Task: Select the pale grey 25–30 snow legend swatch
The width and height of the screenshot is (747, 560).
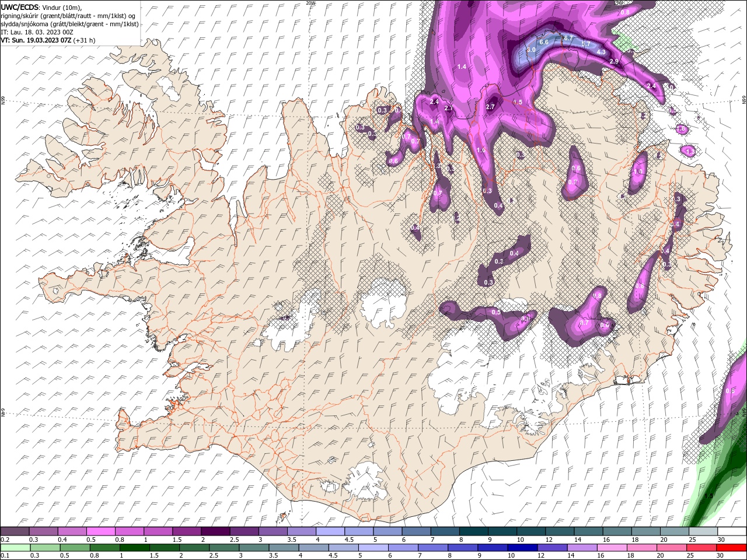Action: tap(703, 531)
